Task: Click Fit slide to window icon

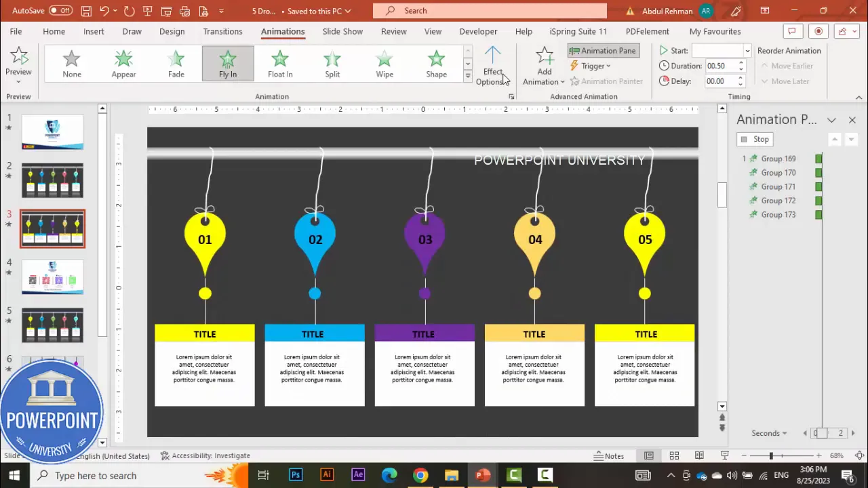Action: pos(859,455)
